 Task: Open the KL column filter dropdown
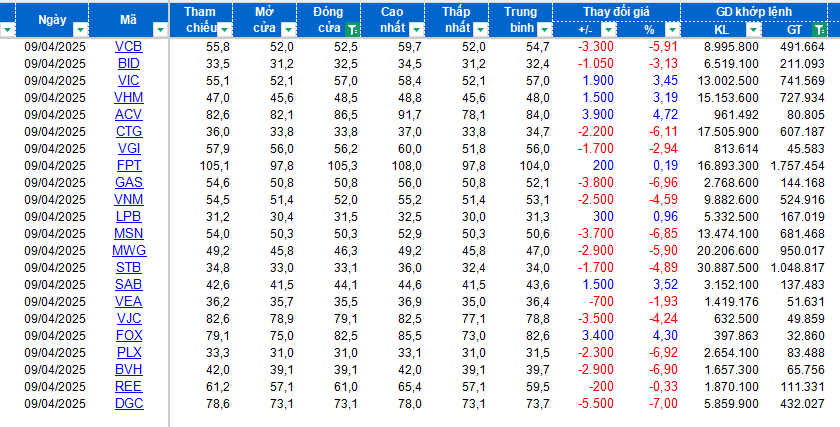click(x=754, y=29)
